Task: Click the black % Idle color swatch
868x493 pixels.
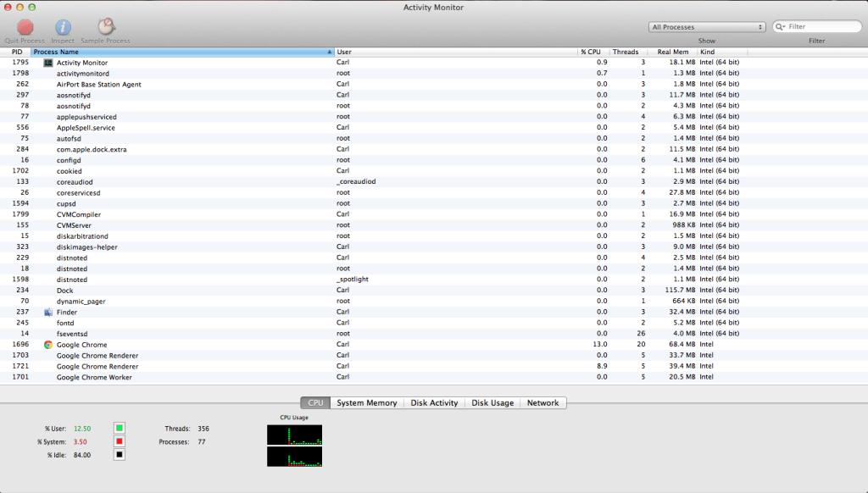Action: coord(119,455)
